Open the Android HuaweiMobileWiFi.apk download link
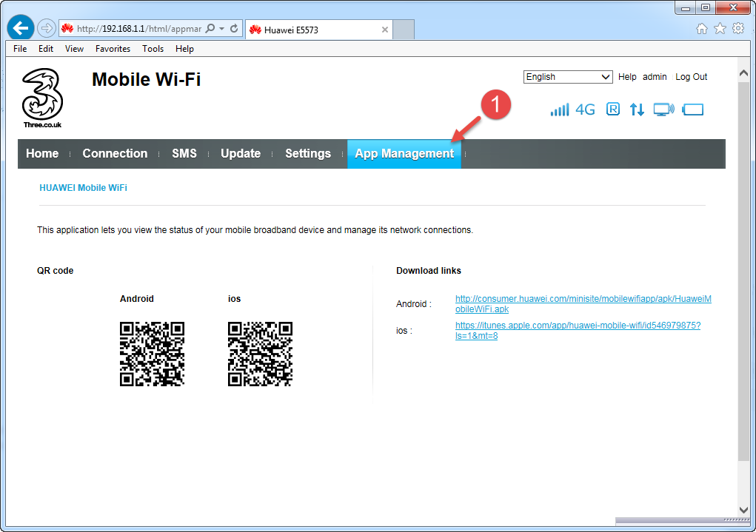The image size is (756, 532). [x=583, y=303]
